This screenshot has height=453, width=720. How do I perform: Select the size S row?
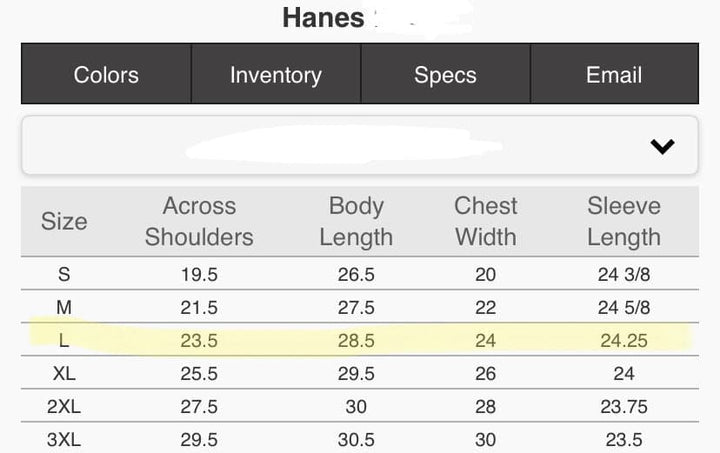coord(360,274)
